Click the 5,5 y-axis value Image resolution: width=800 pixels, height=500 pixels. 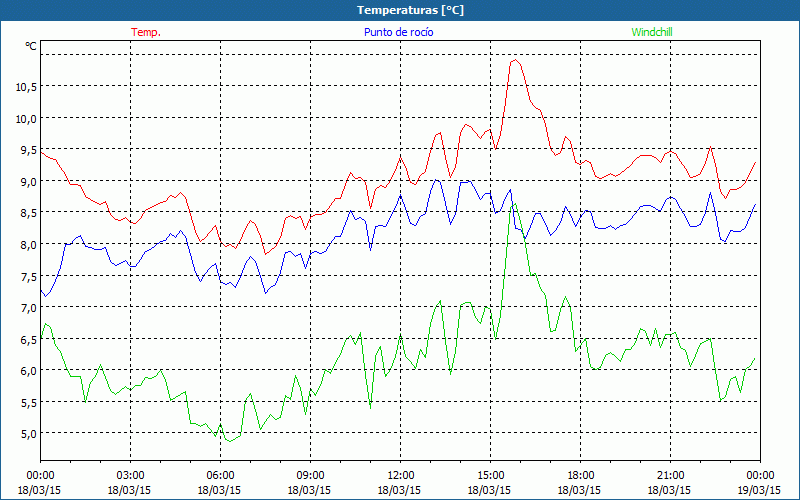[x=29, y=402]
